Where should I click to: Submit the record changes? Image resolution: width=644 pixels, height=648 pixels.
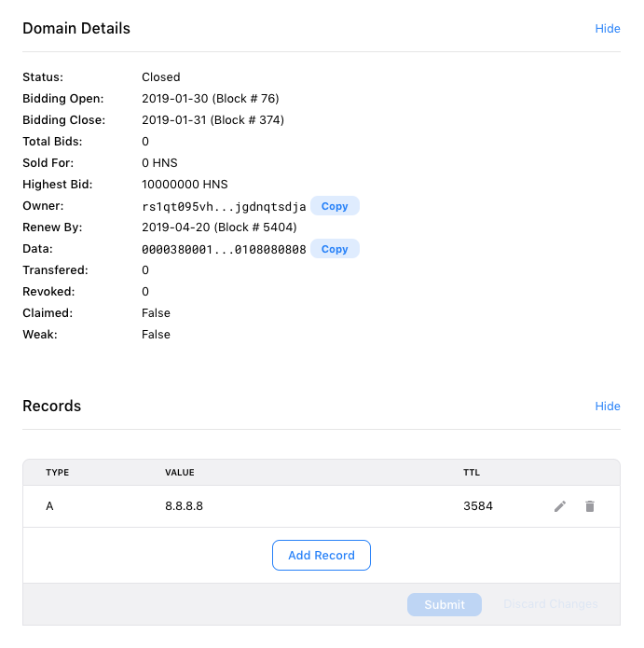445,604
